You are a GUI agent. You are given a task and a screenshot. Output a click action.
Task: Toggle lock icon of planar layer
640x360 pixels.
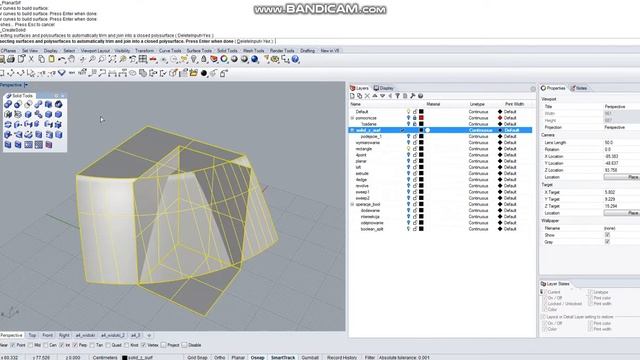point(415,161)
